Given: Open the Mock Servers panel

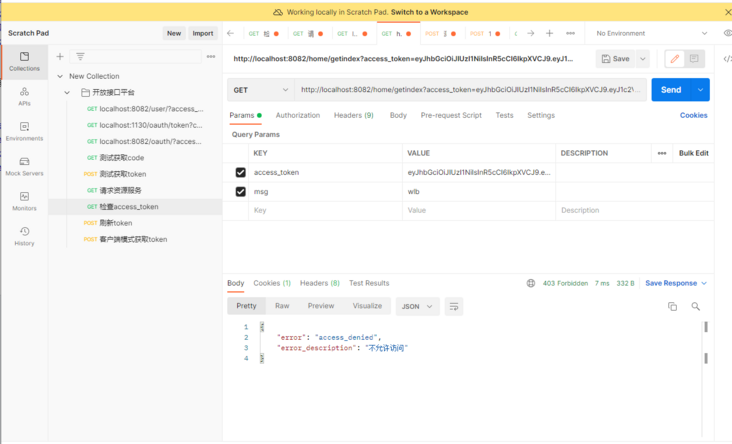Looking at the screenshot, I should point(24,166).
